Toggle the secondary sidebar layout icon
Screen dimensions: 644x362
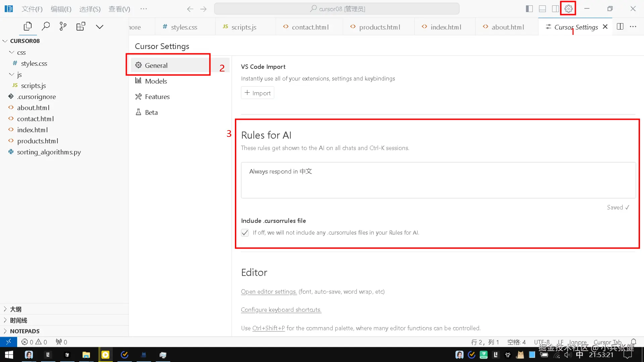click(555, 9)
